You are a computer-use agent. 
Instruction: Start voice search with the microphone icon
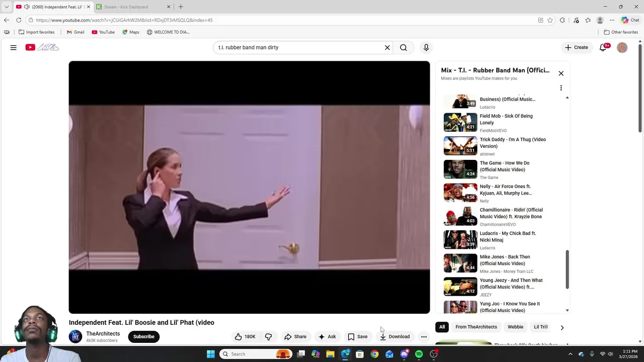426,47
